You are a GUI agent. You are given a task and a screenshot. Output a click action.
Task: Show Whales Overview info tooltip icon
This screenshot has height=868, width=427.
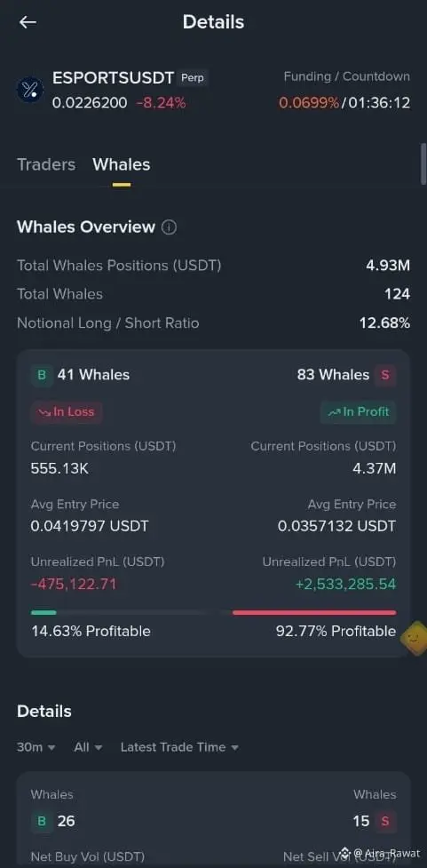pos(170,227)
